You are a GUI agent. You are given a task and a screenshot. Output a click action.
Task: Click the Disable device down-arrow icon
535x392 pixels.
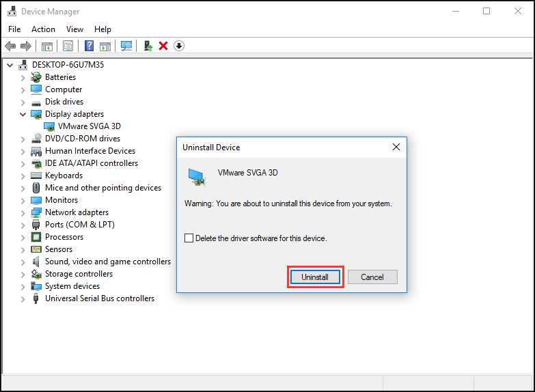179,46
